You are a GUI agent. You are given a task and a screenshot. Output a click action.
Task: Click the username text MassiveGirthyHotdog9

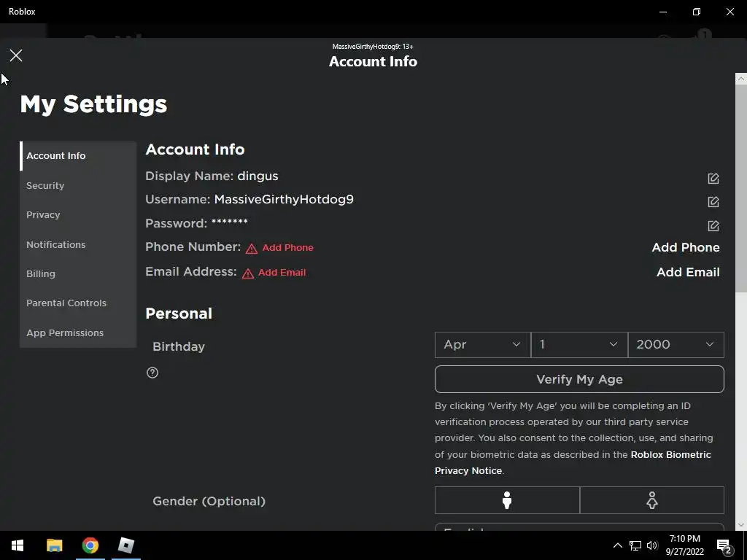[284, 199]
